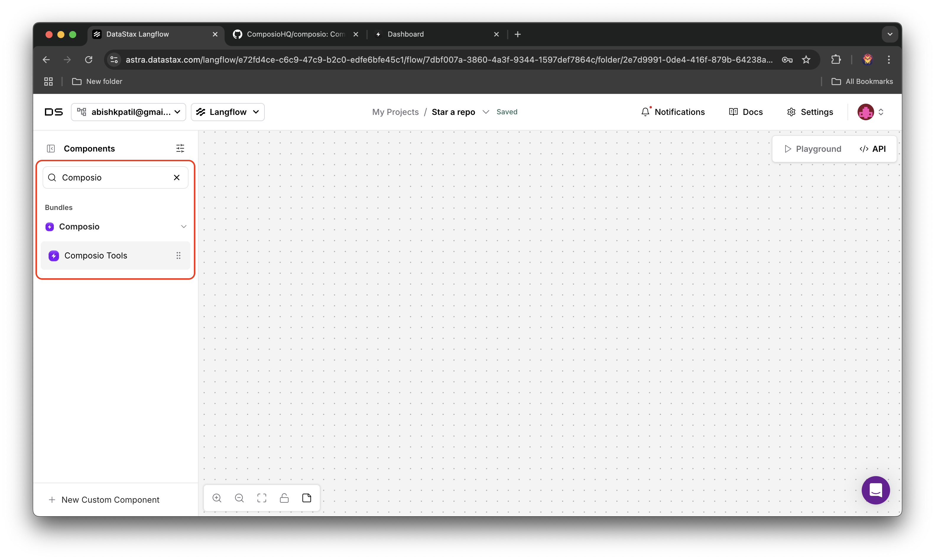Open the Playground button
Screen dimensions: 935x560
point(813,149)
